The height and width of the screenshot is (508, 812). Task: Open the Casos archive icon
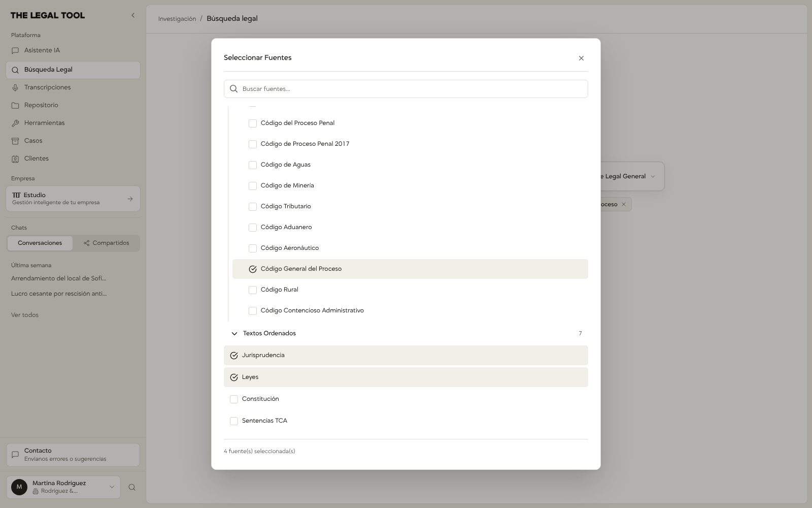click(x=15, y=141)
